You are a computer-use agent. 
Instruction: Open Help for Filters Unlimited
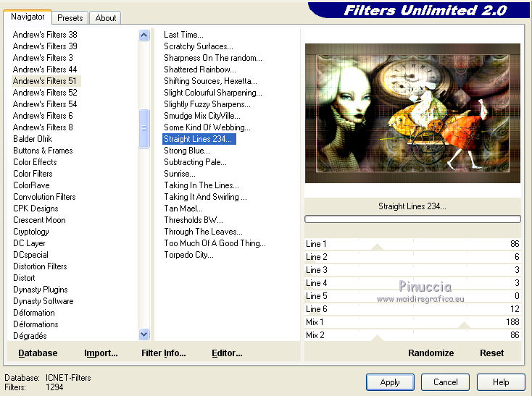tap(501, 382)
